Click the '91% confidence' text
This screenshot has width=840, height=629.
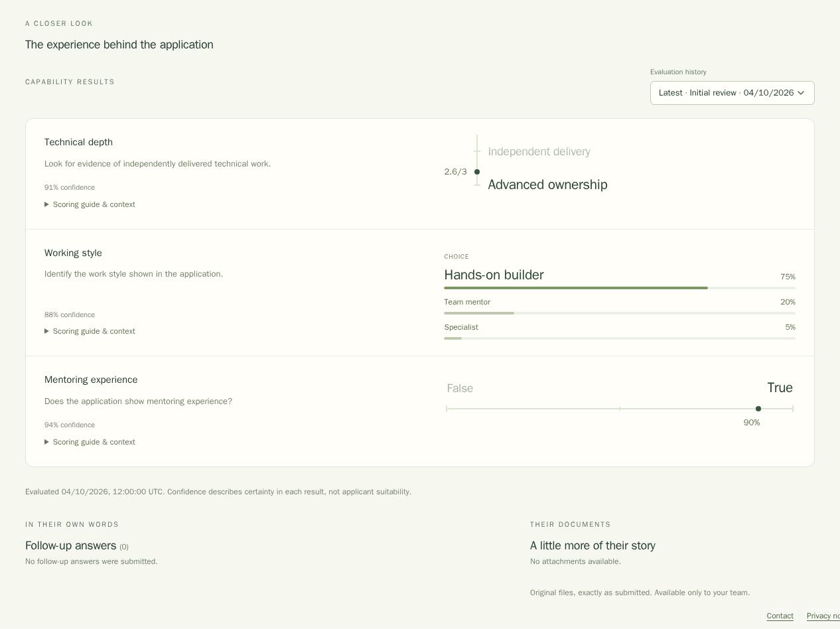point(70,187)
